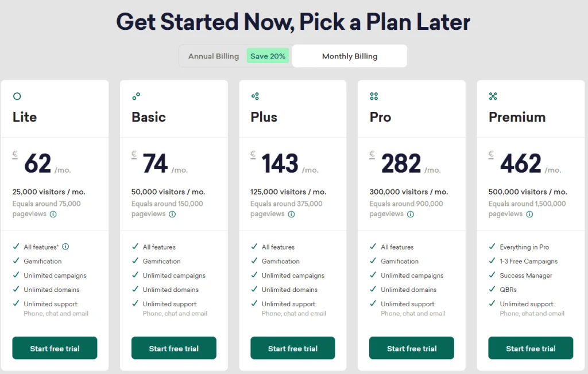The image size is (588, 374).
Task: Click the Save 20% badge
Action: 268,56
